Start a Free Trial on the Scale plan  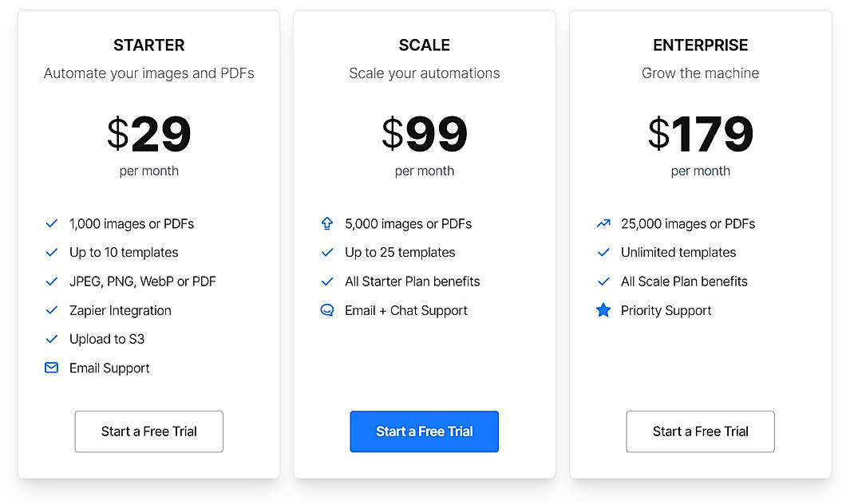(x=424, y=431)
